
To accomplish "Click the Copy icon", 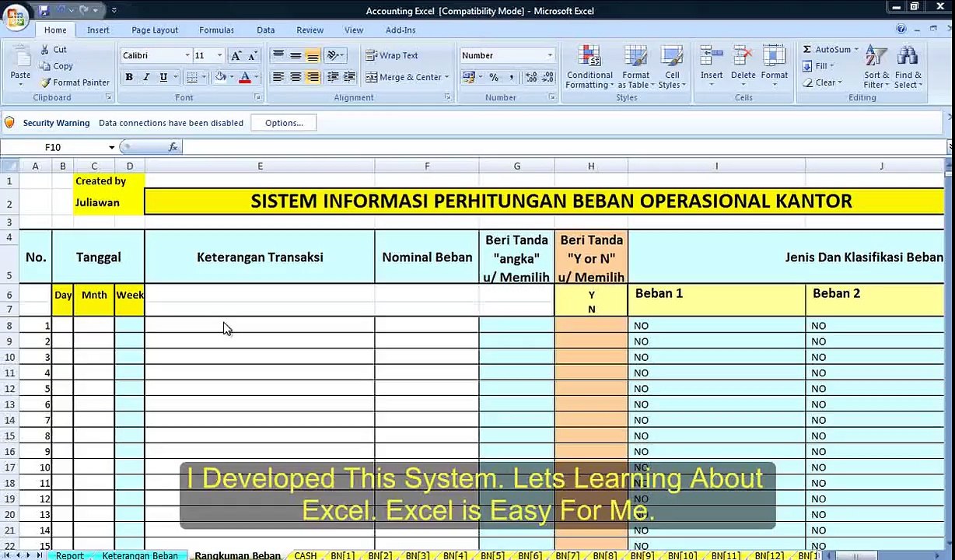I will (44, 66).
